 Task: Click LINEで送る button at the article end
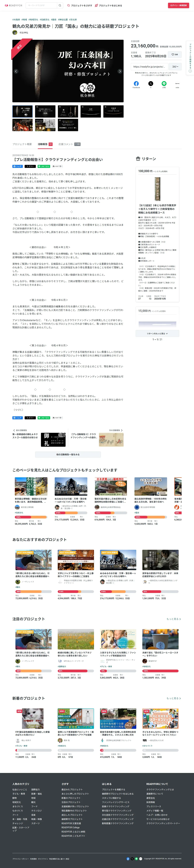[44, 418]
